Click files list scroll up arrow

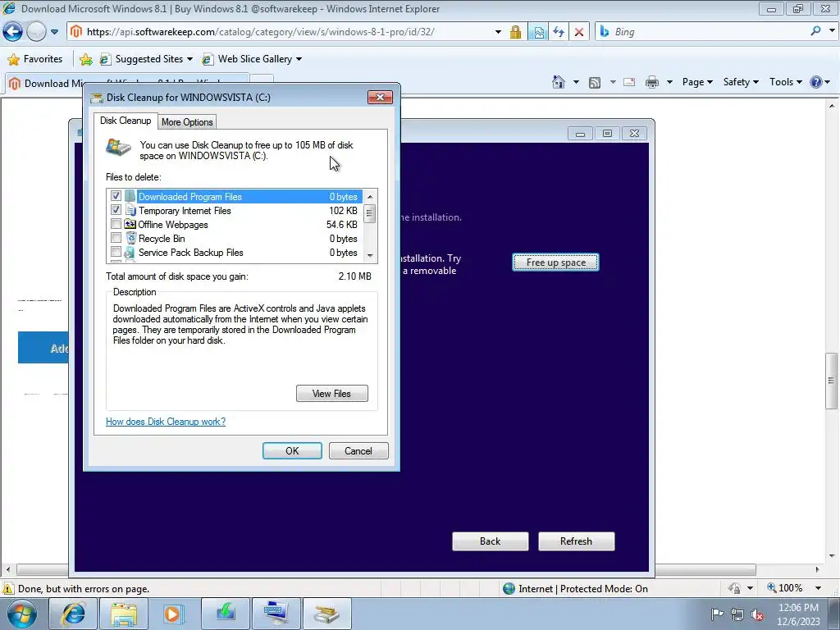click(370, 197)
